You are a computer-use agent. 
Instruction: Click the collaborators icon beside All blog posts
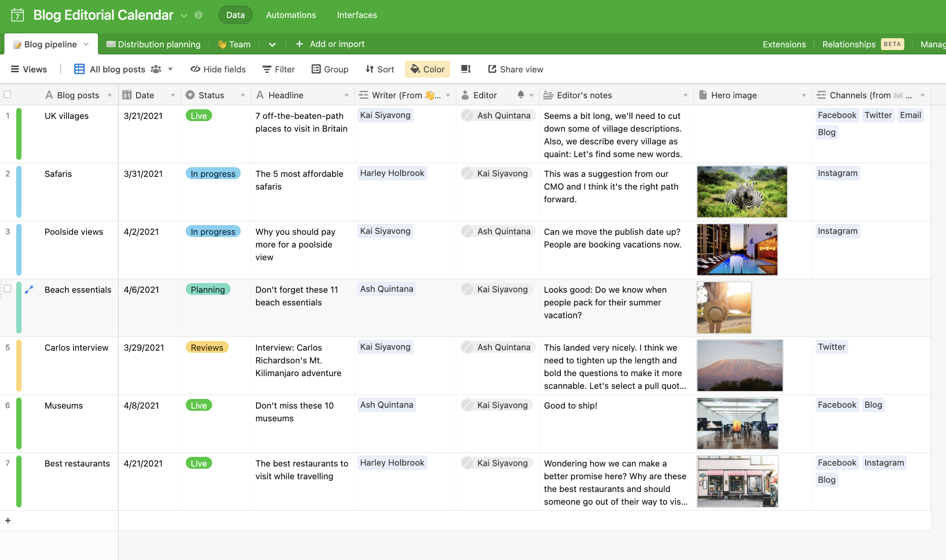coord(156,69)
